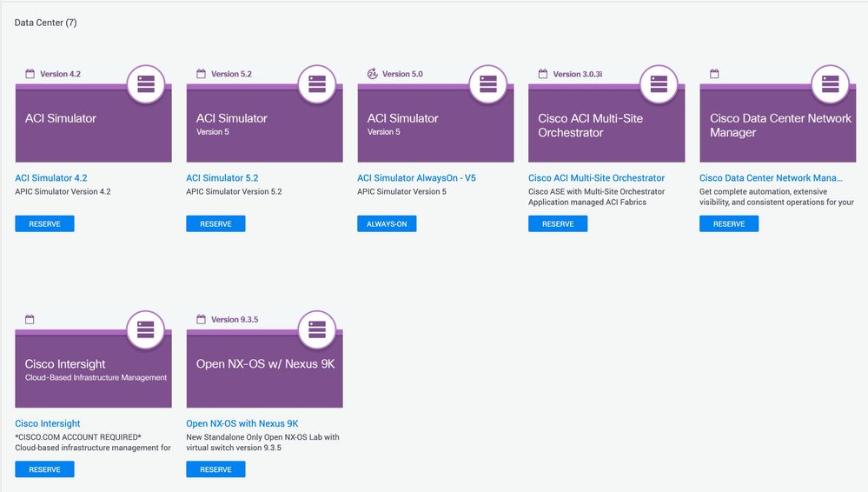This screenshot has width=868, height=492.
Task: Reserve the ACI Simulator 4.2 lab
Action: pos(45,224)
